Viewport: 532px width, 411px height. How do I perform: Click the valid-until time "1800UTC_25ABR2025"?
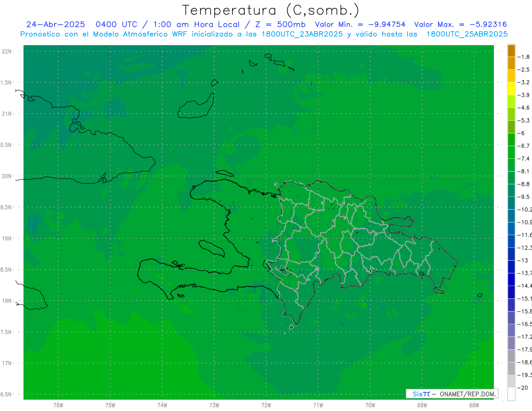(x=467, y=34)
